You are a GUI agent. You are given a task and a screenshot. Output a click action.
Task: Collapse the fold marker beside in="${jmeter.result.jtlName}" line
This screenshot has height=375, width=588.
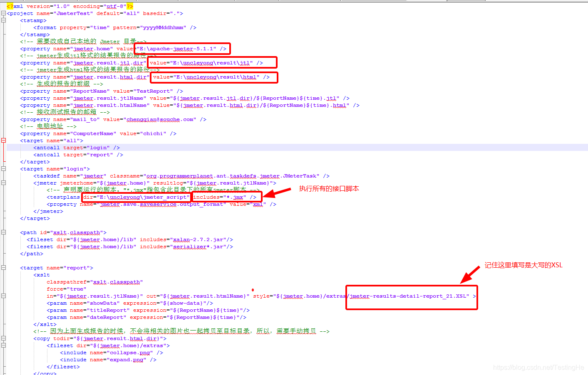(x=3, y=296)
